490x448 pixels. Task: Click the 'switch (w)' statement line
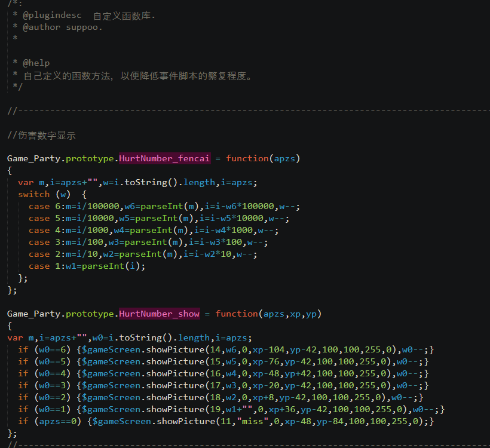click(x=52, y=194)
